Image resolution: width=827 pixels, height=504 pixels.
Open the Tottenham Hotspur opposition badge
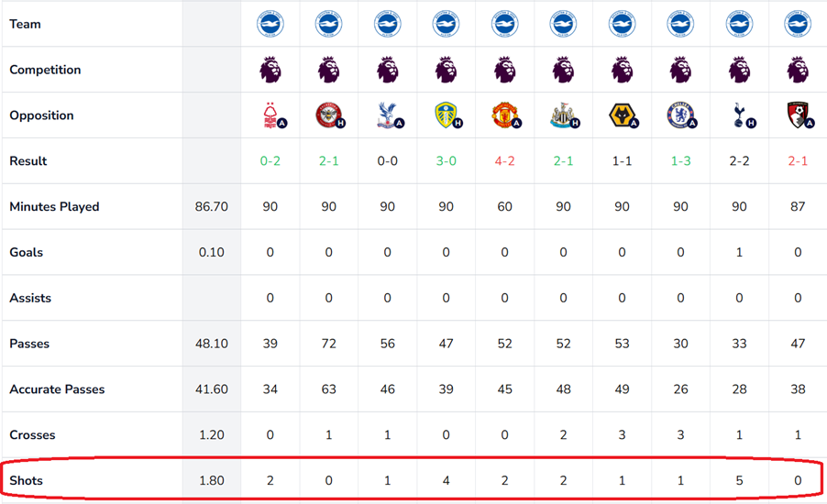point(739,115)
